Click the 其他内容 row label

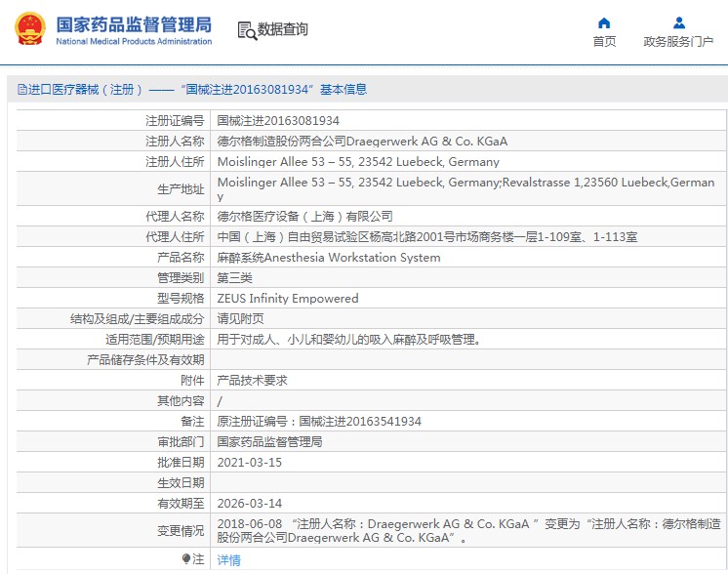[182, 401]
